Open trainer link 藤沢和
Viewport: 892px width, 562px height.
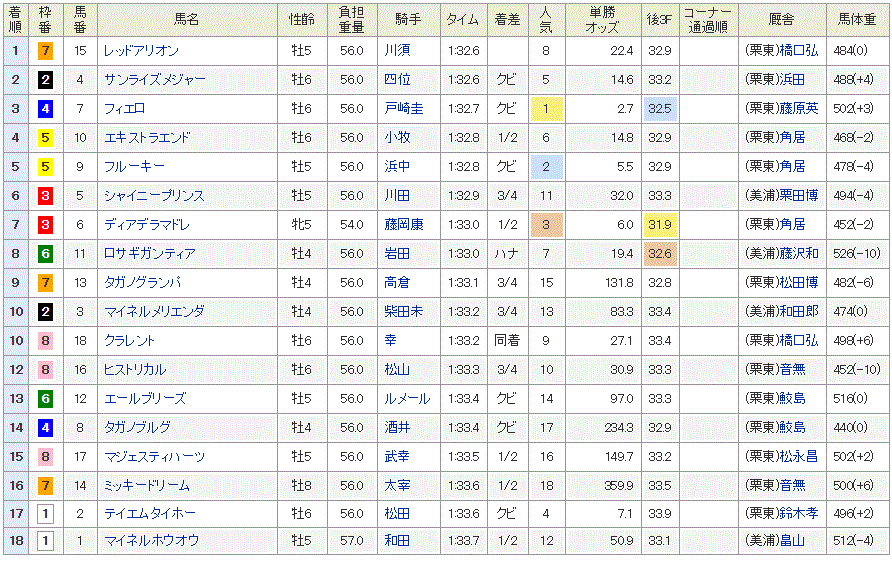(798, 254)
